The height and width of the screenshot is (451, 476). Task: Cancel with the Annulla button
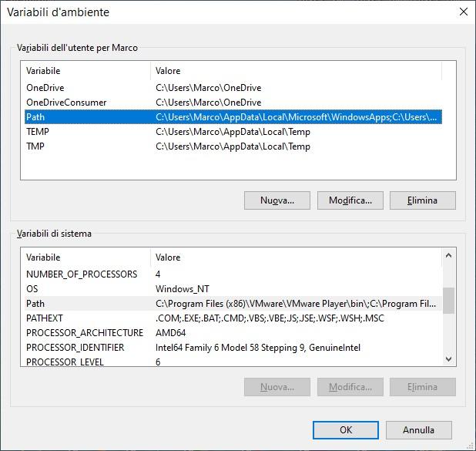click(x=418, y=430)
